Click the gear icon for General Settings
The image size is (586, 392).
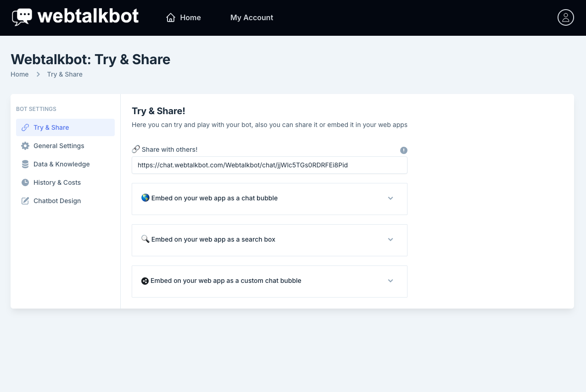[25, 146]
